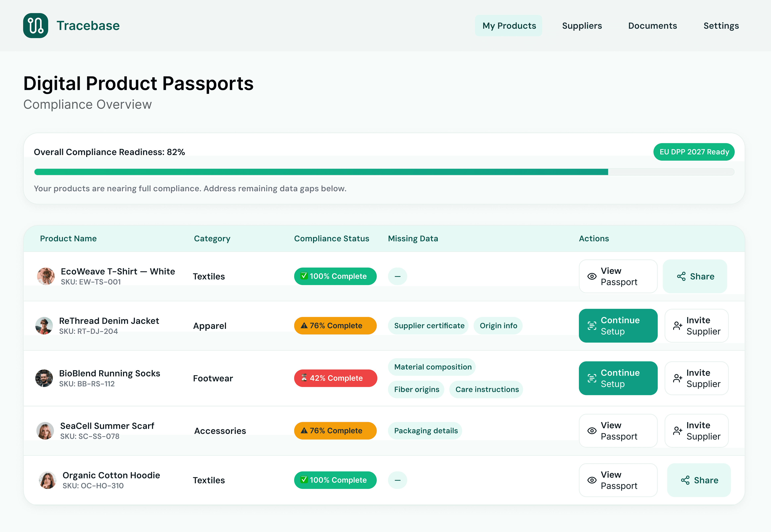
Task: View Passport for Organic Cotton Hoodie
Action: 618,480
